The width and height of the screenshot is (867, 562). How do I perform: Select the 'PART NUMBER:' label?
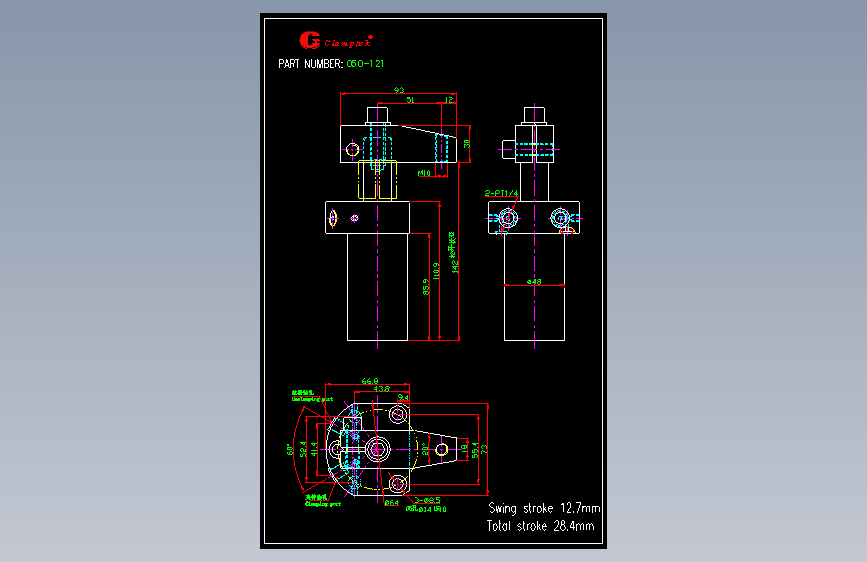[x=311, y=64]
